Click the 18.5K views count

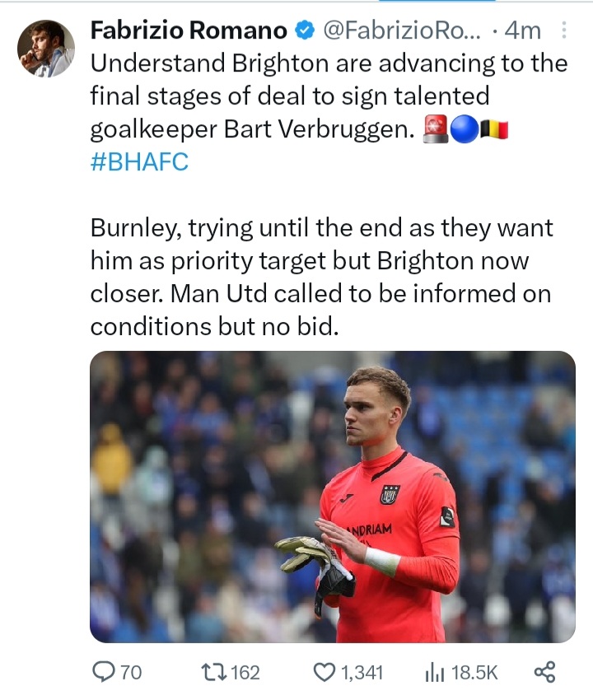point(474,672)
